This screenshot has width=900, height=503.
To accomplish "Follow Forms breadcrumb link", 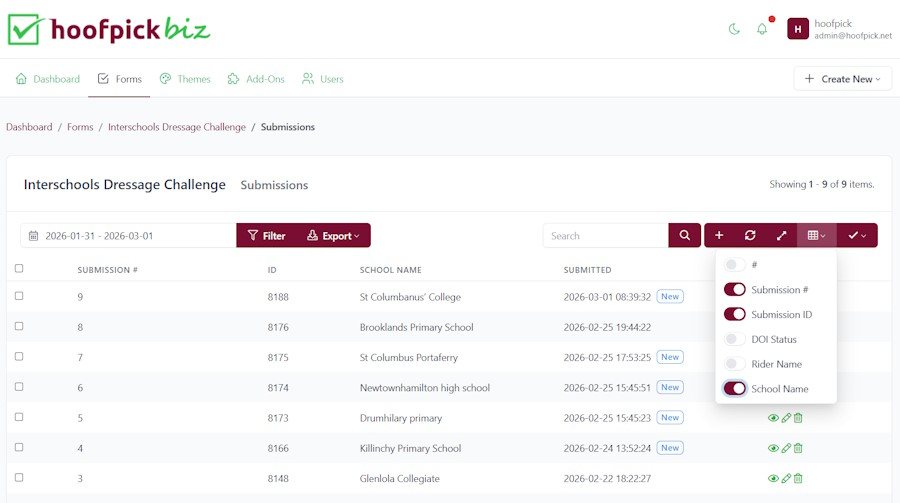I will [x=80, y=127].
